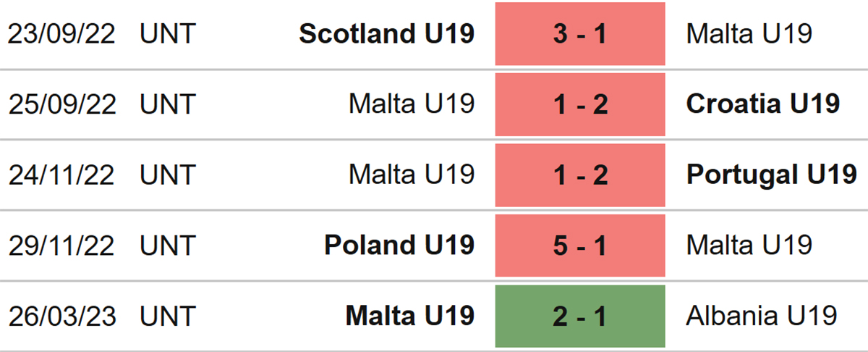Click the 24/11/22 match date
Screen dimensions: 868x352
tap(61, 174)
